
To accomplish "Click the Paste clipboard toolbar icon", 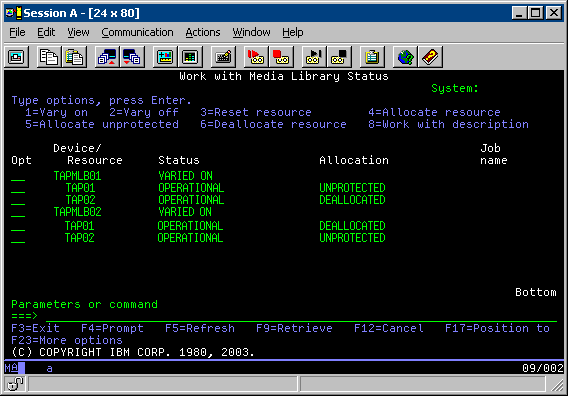I will [x=74, y=57].
